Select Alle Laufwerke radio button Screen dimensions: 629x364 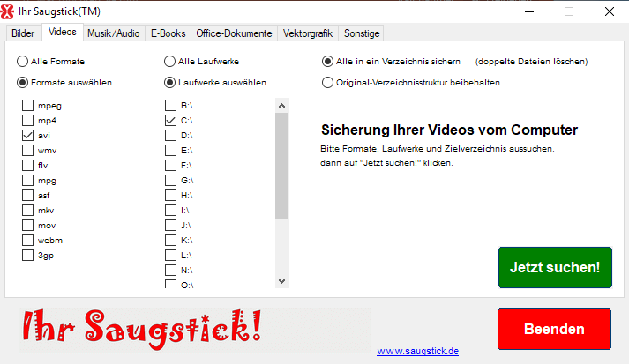[169, 62]
